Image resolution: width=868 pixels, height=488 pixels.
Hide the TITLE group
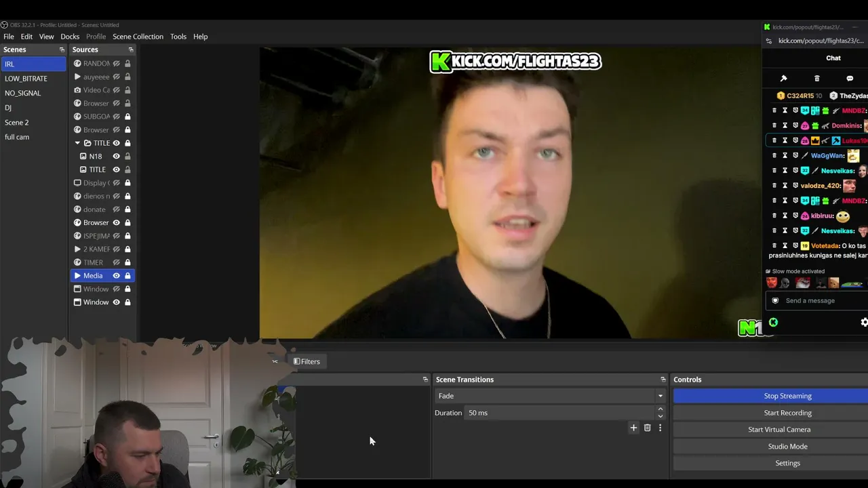coord(117,143)
